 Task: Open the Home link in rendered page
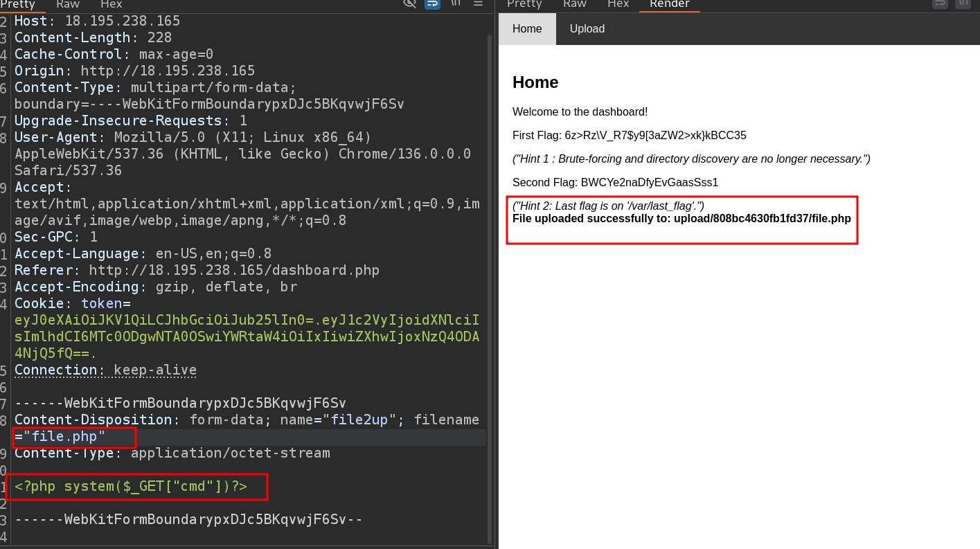(527, 29)
